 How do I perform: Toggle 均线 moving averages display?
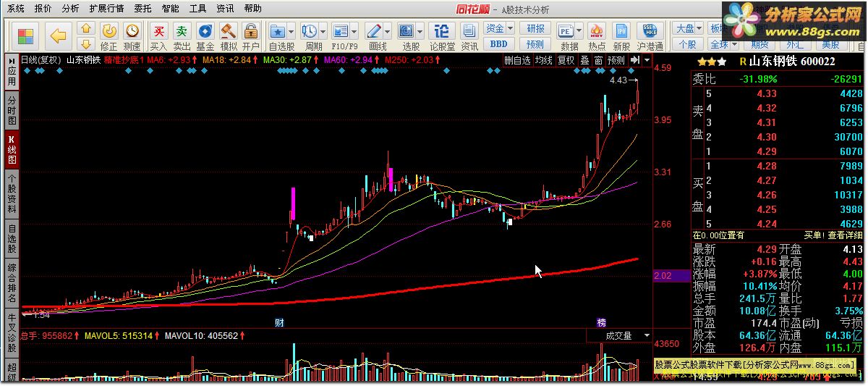point(543,60)
